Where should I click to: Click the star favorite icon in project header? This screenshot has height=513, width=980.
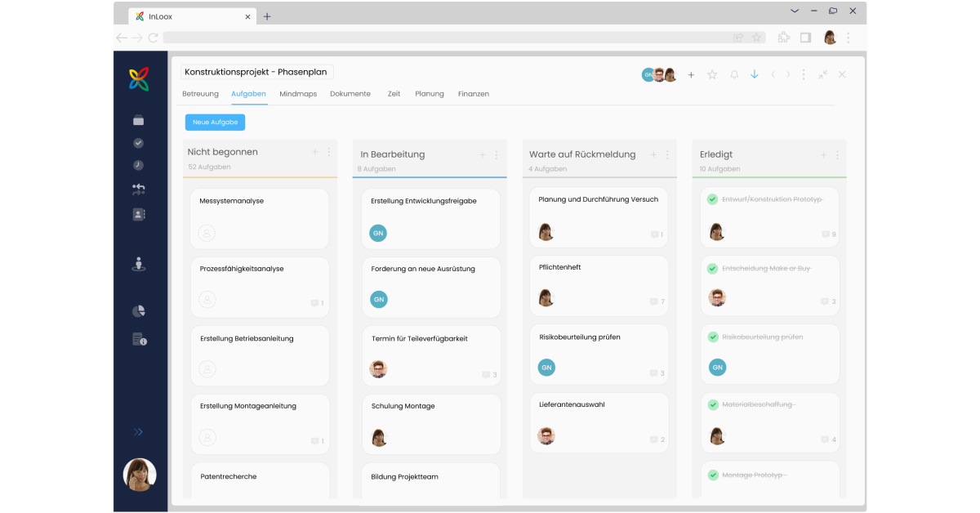click(x=712, y=74)
